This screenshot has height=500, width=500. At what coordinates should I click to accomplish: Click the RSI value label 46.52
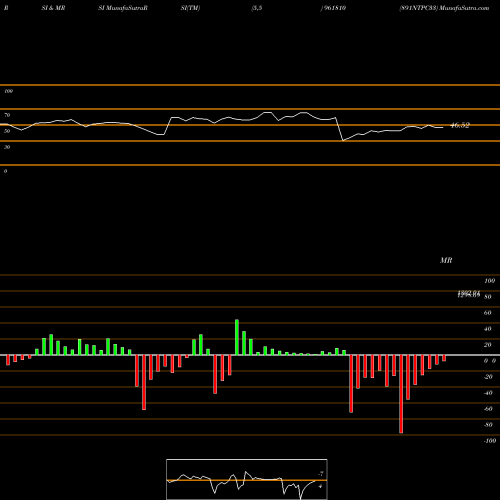[460, 125]
